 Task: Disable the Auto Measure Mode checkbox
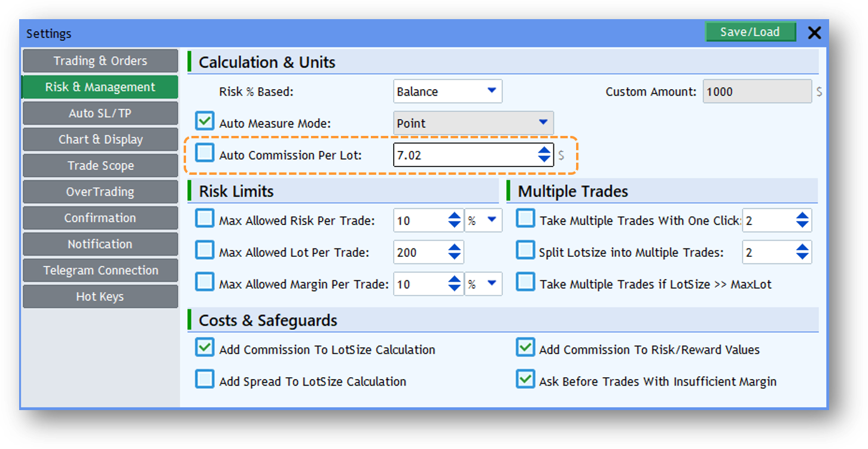(205, 122)
